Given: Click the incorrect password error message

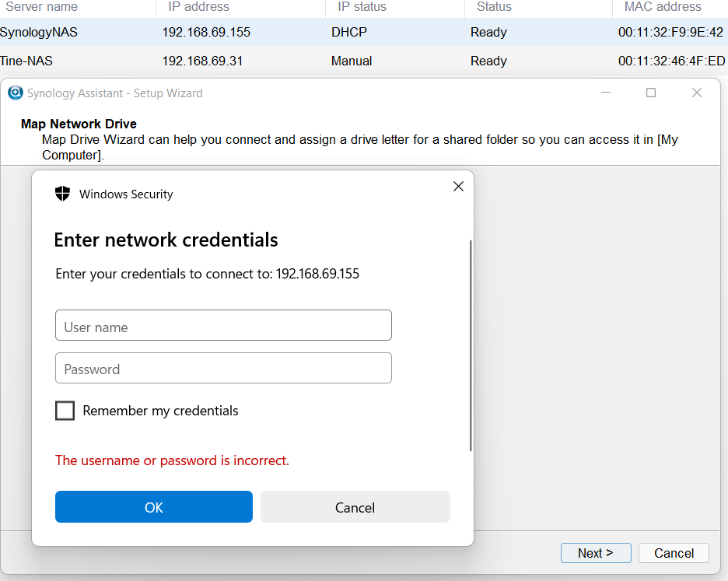Looking at the screenshot, I should click(172, 460).
